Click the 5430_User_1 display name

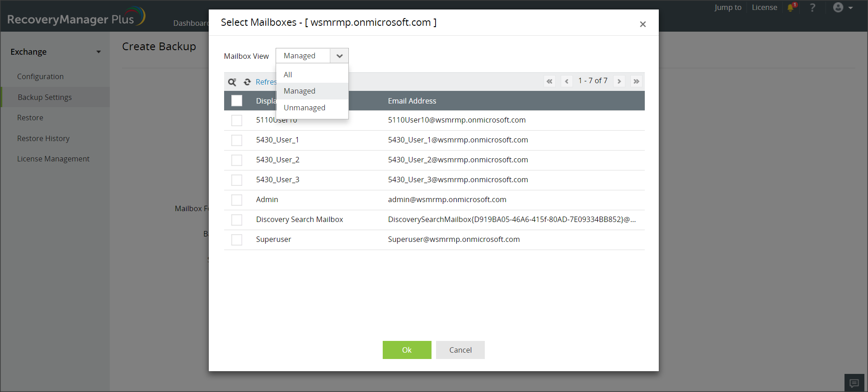[x=277, y=140]
